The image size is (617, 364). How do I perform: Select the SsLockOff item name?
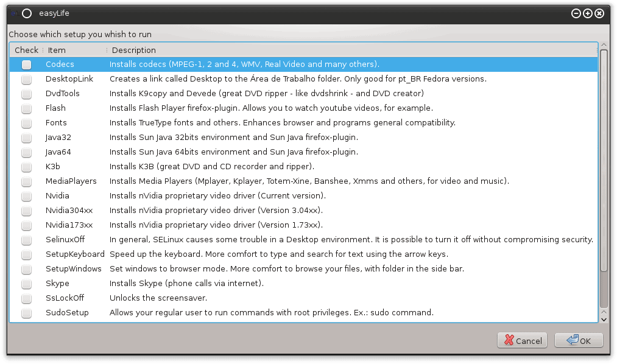tap(65, 298)
